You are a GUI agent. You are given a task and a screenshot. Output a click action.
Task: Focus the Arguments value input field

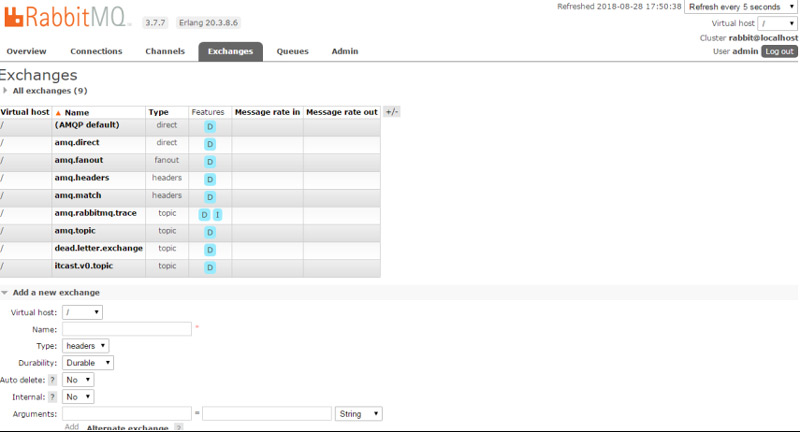click(x=267, y=414)
